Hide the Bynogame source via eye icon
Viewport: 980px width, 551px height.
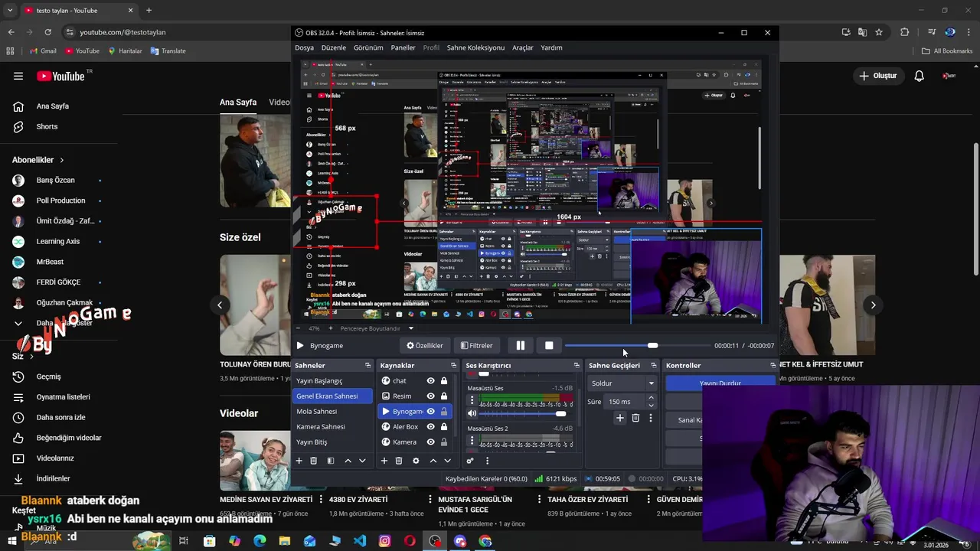point(431,411)
